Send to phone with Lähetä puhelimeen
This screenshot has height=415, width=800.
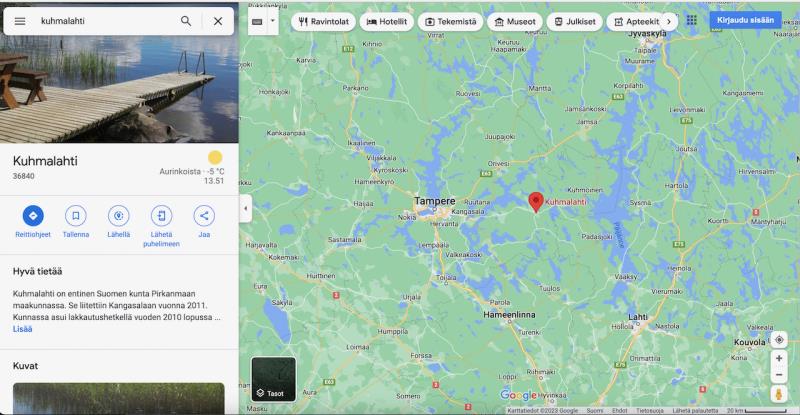(x=161, y=216)
